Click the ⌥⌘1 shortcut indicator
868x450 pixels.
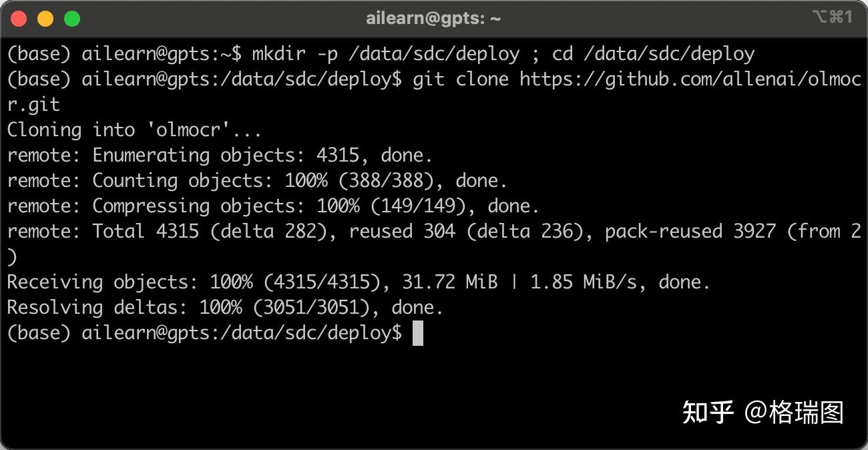832,17
